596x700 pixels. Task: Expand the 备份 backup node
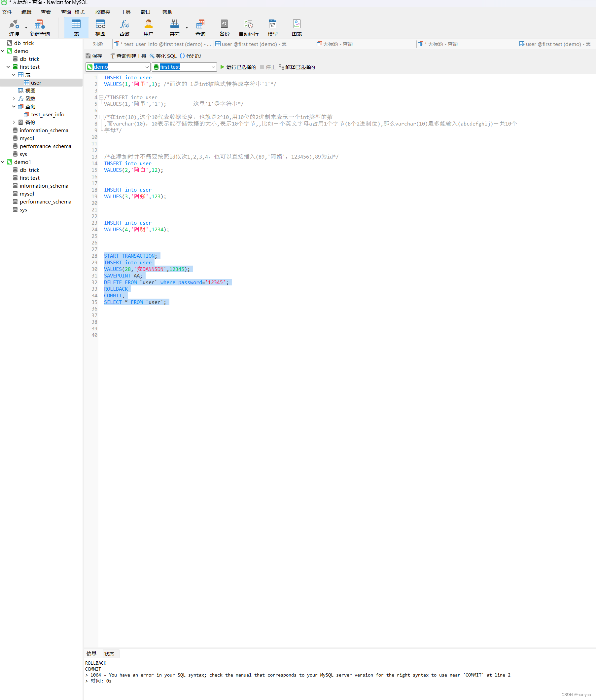coord(14,122)
